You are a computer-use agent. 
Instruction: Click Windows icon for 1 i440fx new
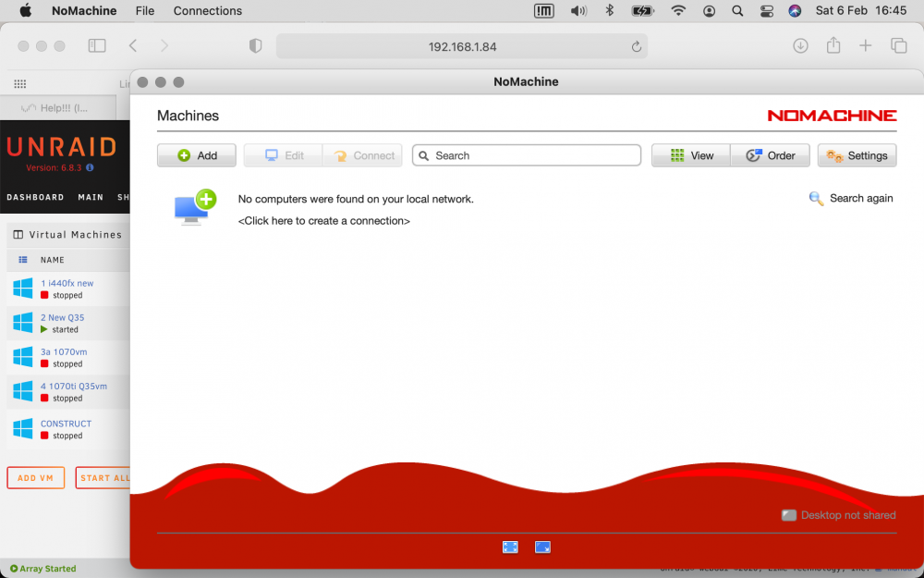point(23,289)
